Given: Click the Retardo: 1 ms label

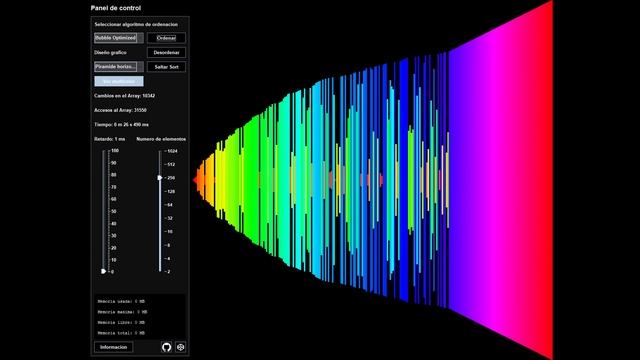Looking at the screenshot, I should (109, 139).
